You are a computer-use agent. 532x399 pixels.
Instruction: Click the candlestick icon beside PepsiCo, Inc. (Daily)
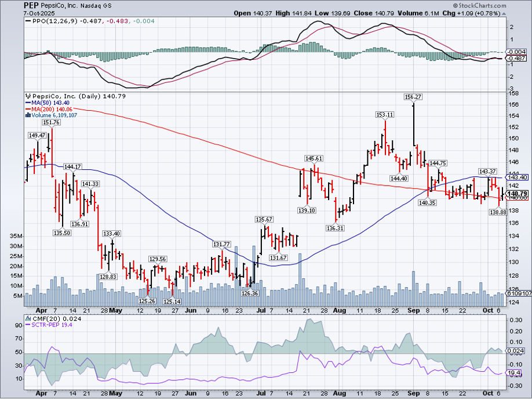point(27,96)
